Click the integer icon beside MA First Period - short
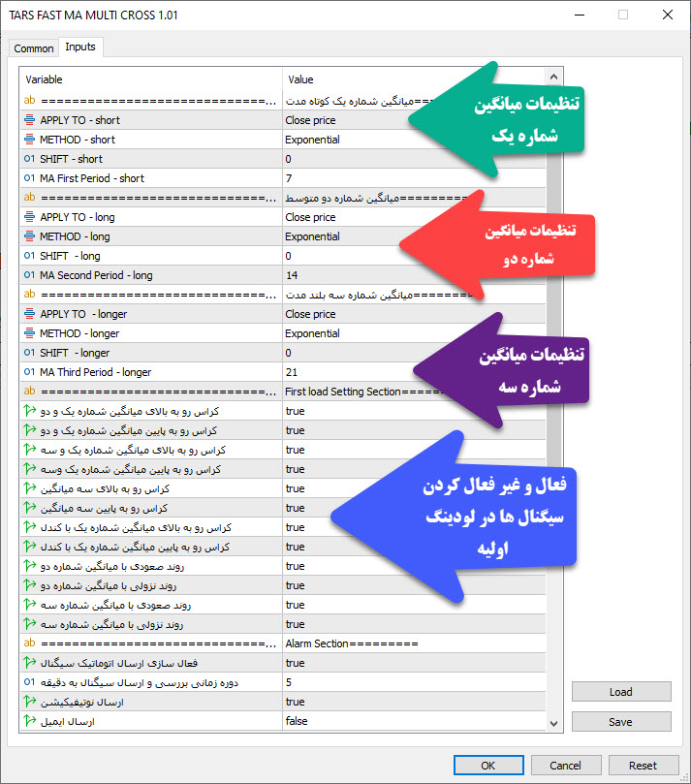 29,178
